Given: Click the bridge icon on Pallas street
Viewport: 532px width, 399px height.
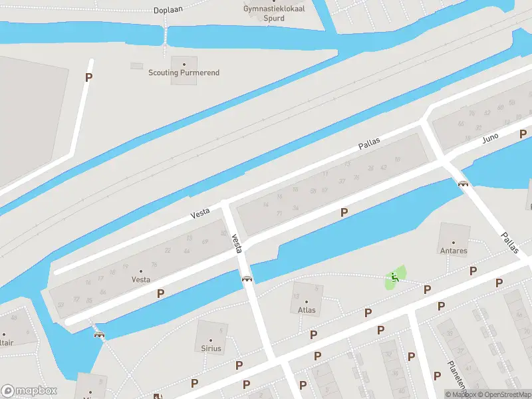Looking at the screenshot, I should tap(463, 184).
